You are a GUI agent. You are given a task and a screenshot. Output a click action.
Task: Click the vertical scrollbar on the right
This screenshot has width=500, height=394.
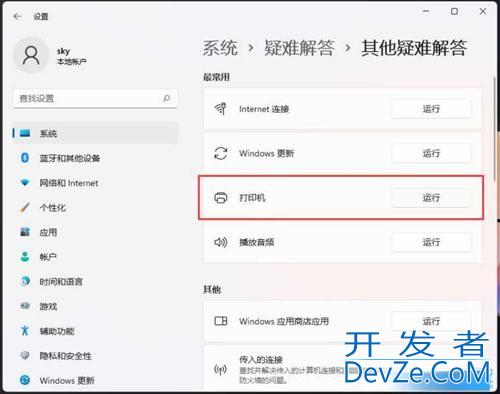495,130
